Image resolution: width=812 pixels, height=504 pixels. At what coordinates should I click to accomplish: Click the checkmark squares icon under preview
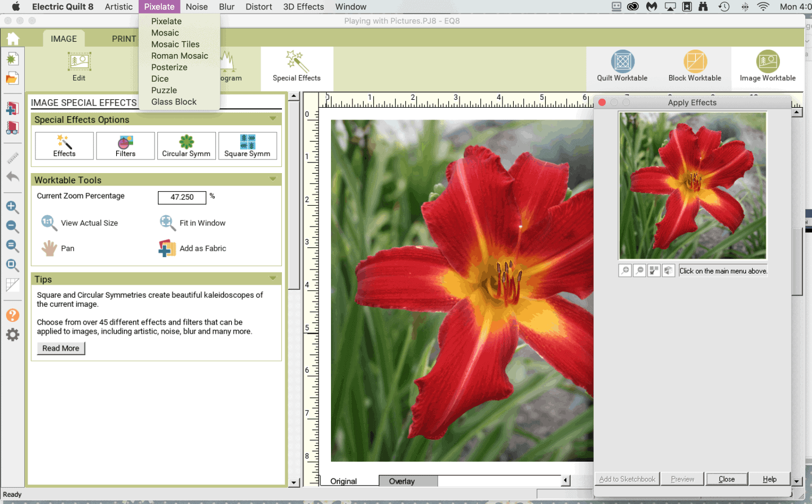(x=654, y=271)
